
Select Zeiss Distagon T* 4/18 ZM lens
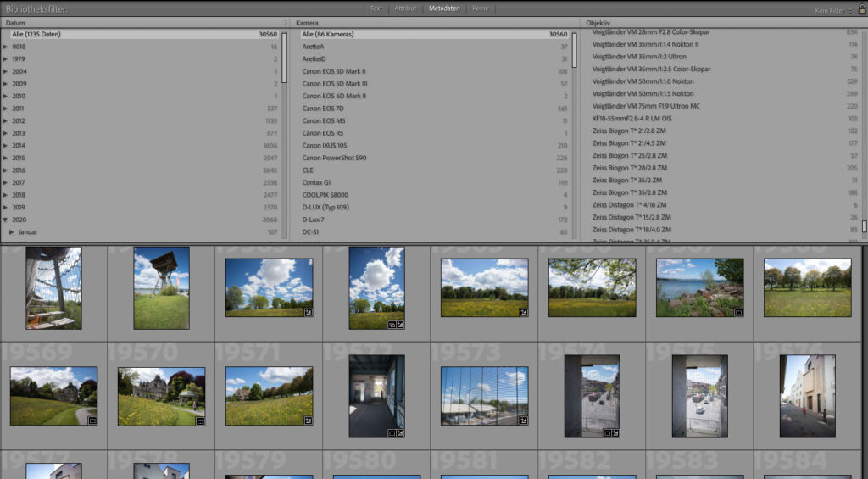[x=725, y=205]
